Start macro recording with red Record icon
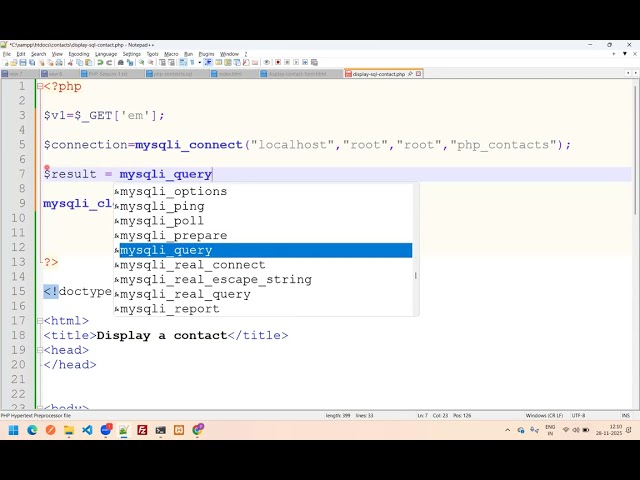Screen dimensions: 640x480 [x=278, y=62]
